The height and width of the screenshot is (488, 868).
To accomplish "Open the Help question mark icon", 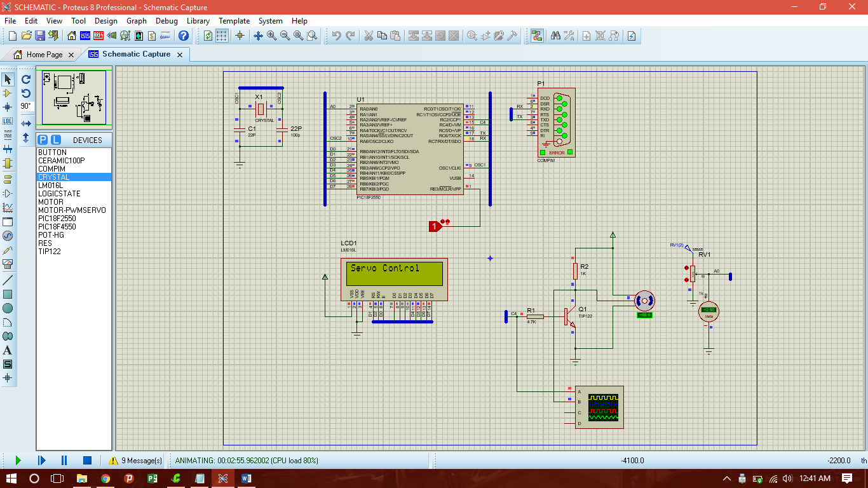I will click(183, 36).
